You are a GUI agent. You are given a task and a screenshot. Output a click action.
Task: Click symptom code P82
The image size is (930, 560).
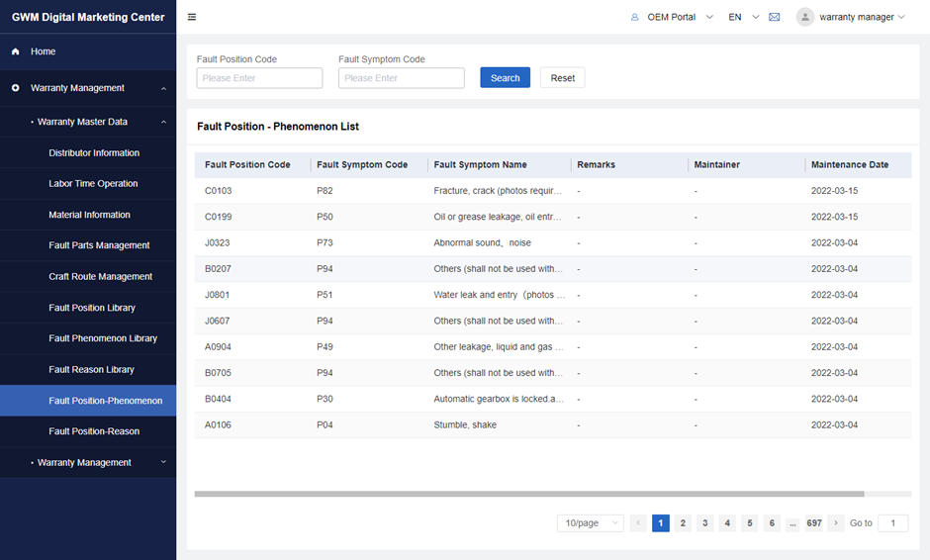(325, 191)
